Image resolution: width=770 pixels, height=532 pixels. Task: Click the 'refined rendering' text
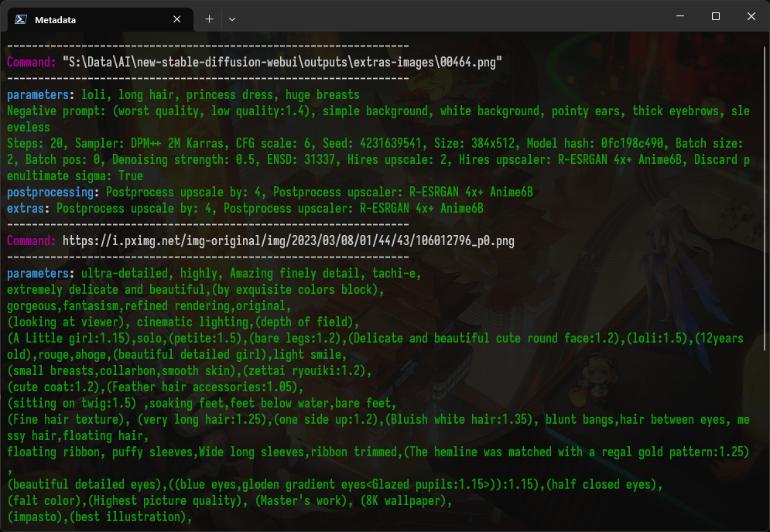(176, 305)
